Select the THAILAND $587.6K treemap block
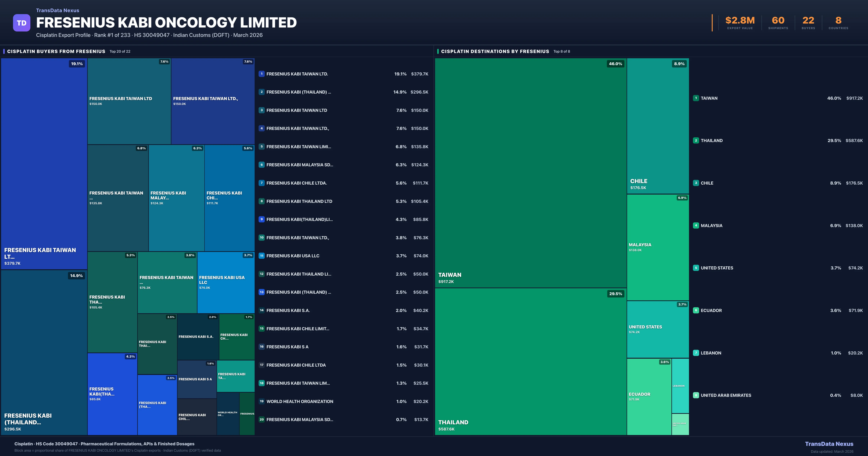 click(x=530, y=362)
